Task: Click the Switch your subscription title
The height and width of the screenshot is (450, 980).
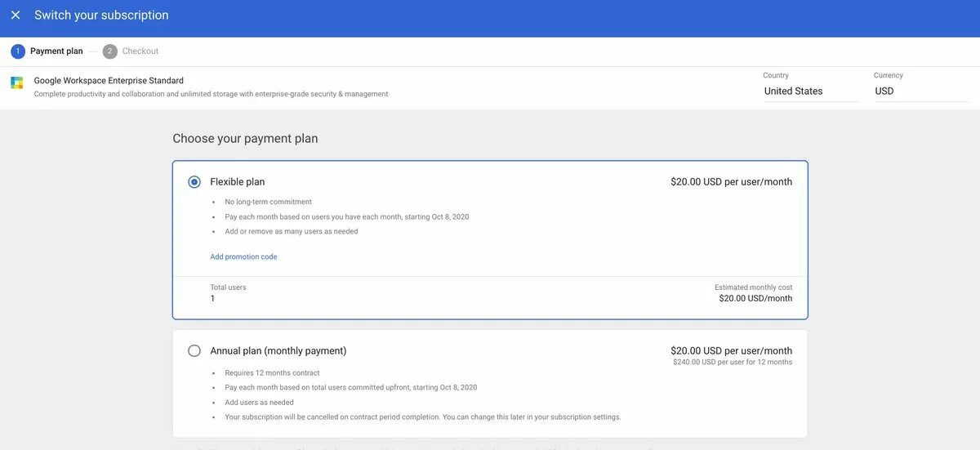Action: [101, 16]
